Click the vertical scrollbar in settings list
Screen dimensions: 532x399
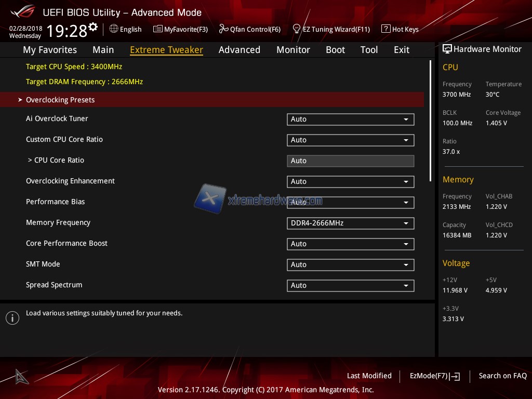(430, 121)
